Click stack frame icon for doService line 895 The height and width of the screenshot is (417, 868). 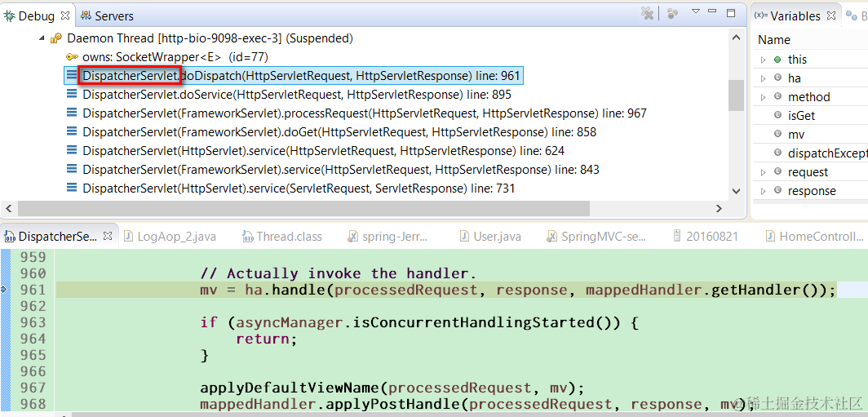72,94
